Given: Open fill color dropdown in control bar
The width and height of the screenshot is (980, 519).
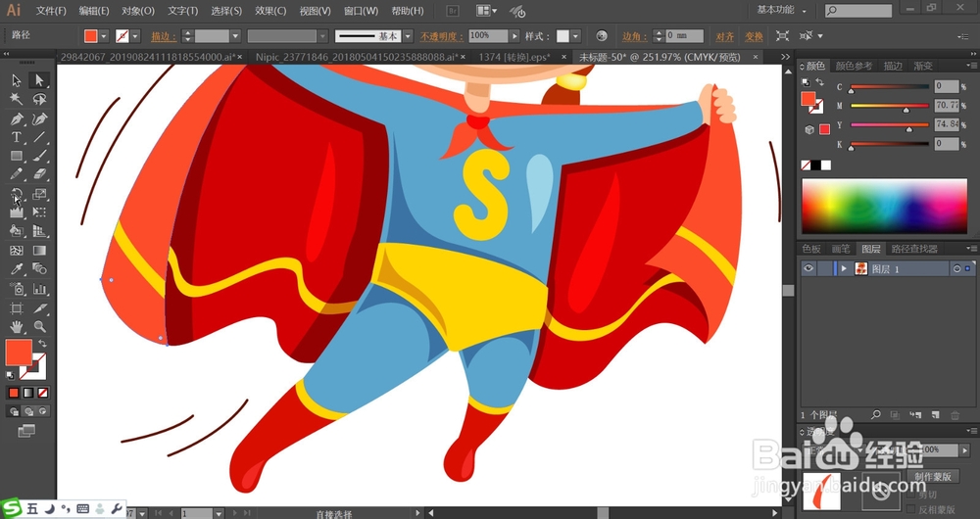Looking at the screenshot, I should 104,36.
